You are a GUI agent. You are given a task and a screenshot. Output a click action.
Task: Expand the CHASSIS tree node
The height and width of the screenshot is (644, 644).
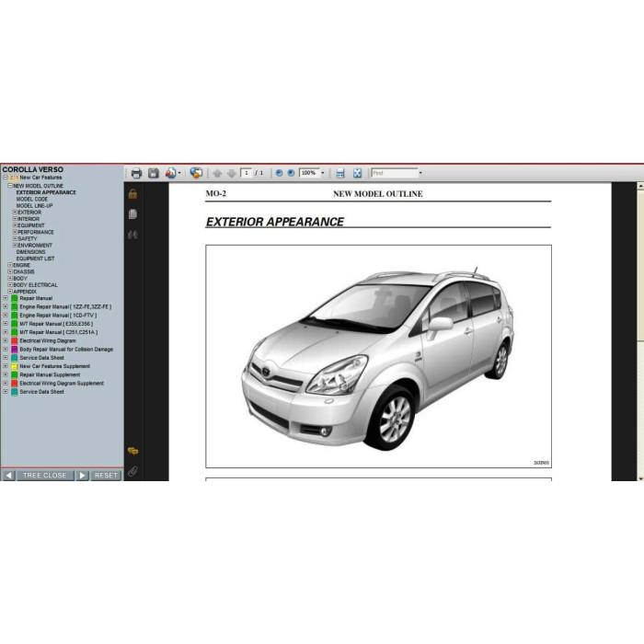click(x=10, y=271)
